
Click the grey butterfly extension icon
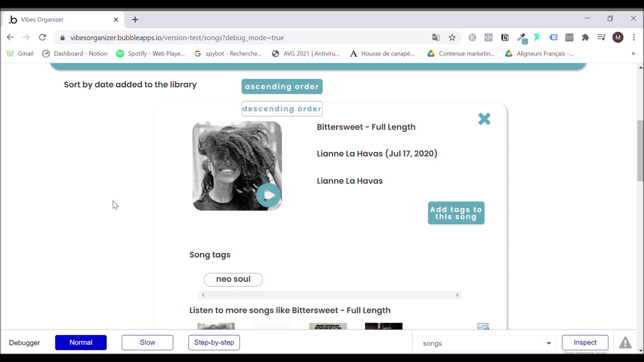[x=569, y=38]
